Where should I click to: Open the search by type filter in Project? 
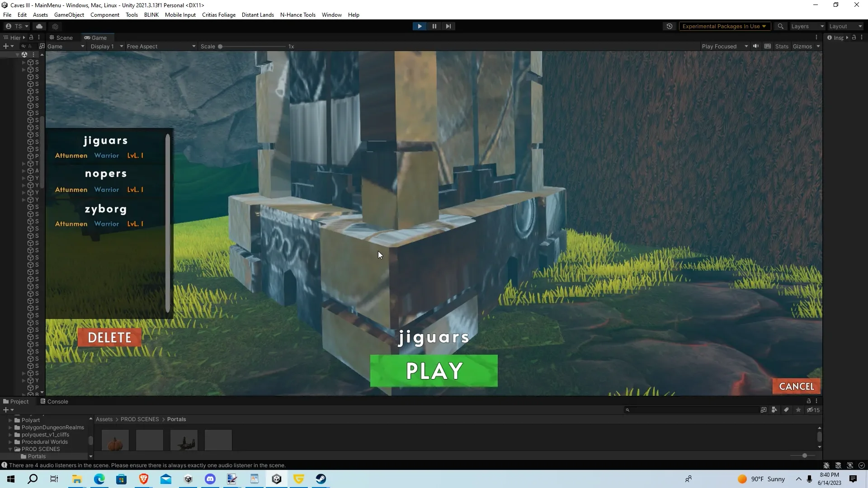pyautogui.click(x=774, y=410)
